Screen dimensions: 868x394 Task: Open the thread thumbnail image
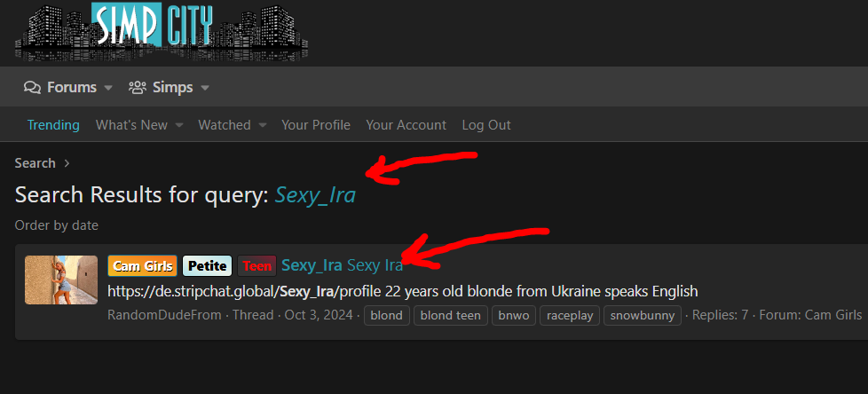(x=61, y=280)
